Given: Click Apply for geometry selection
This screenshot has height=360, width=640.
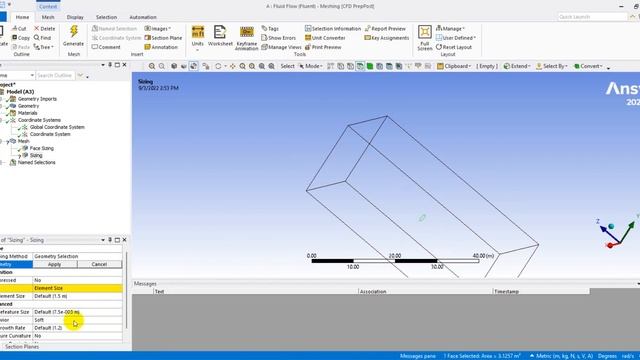Looking at the screenshot, I should pos(55,264).
